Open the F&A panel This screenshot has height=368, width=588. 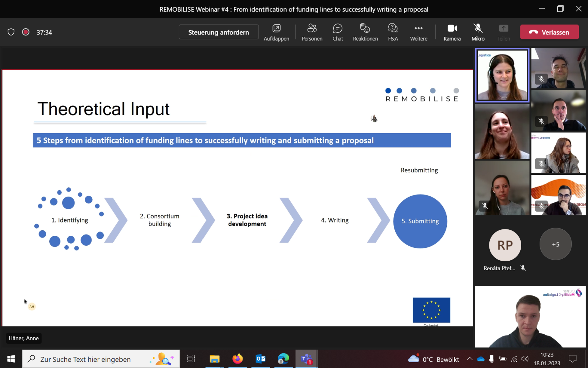(393, 32)
